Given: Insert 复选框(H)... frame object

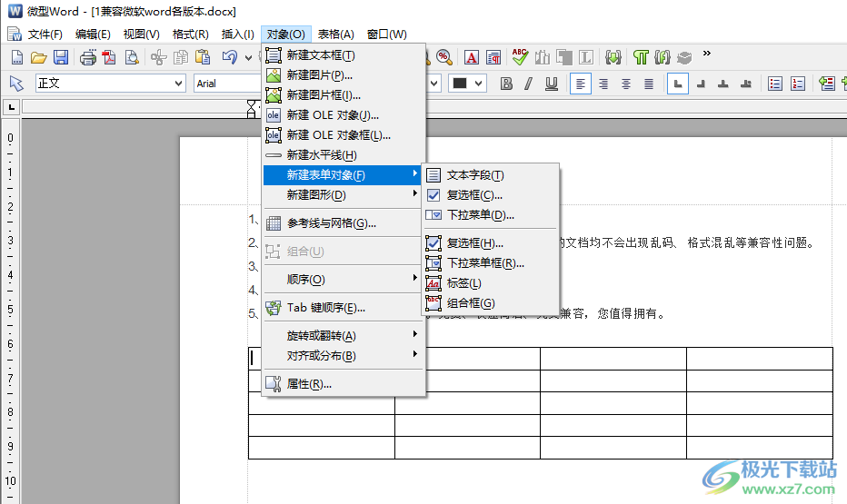Looking at the screenshot, I should click(490, 242).
